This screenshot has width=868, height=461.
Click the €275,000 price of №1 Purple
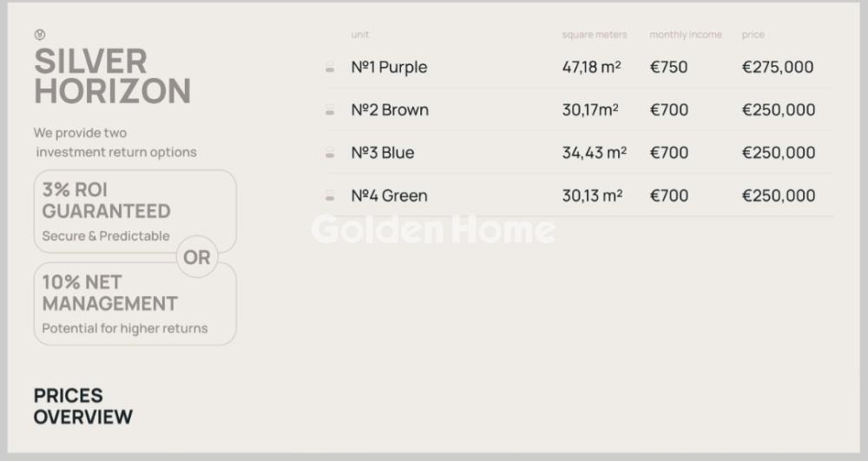pyautogui.click(x=778, y=67)
